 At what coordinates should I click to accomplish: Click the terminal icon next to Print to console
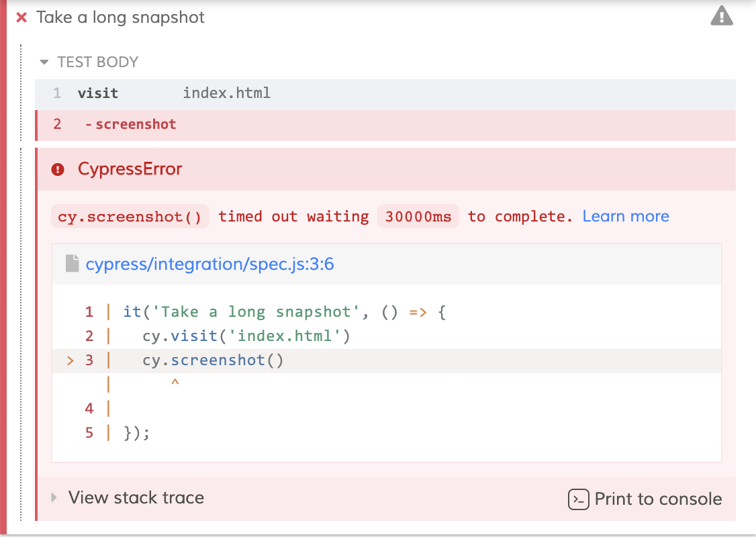point(577,499)
